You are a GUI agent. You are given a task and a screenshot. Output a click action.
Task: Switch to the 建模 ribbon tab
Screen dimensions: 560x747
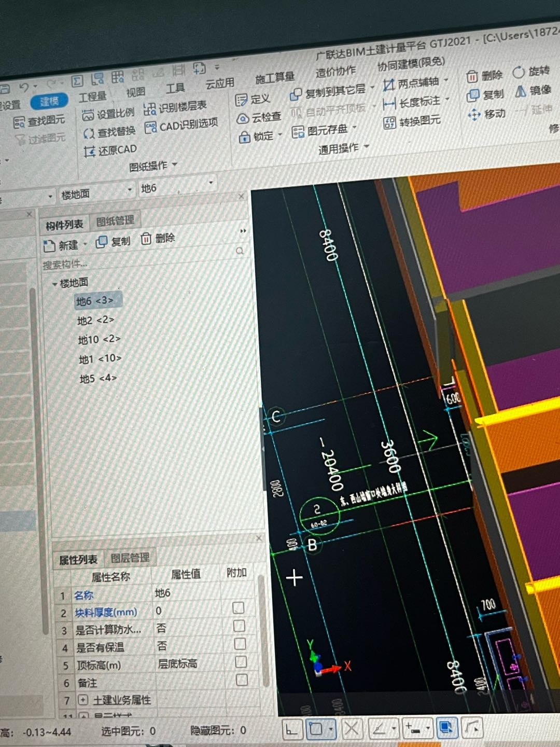[x=49, y=101]
